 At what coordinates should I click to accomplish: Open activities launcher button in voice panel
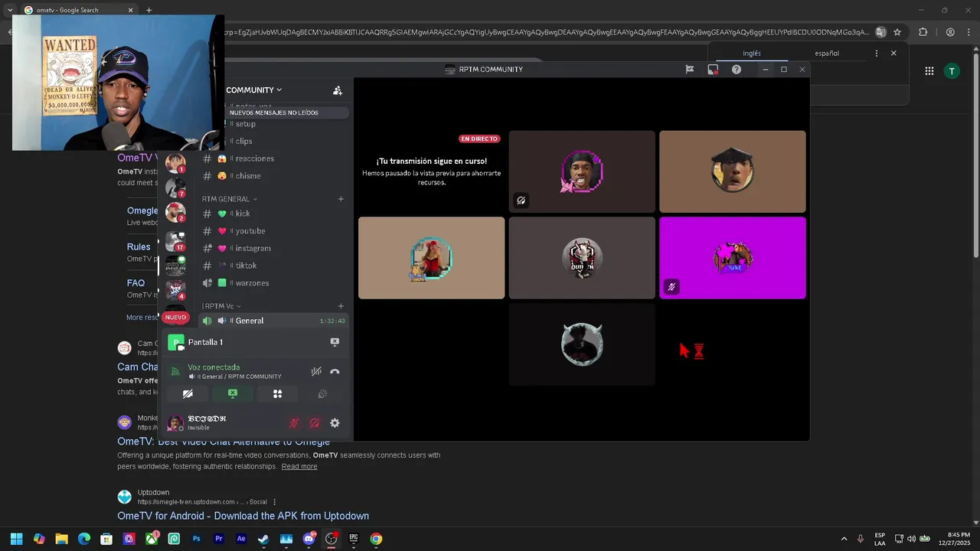click(x=277, y=393)
